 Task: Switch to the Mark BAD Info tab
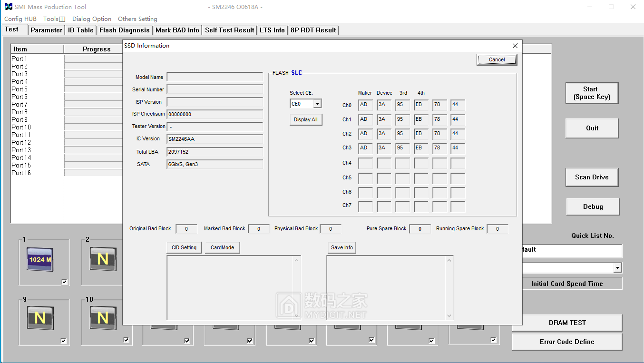[177, 30]
